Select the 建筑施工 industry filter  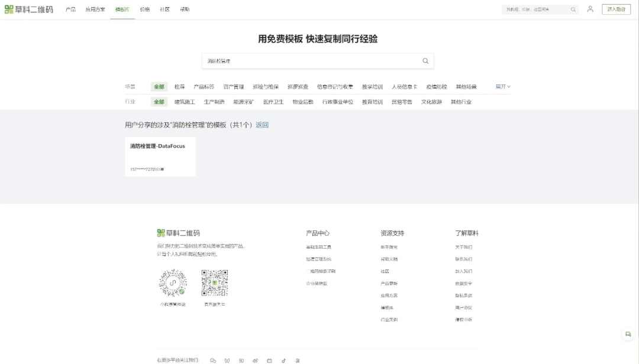[x=185, y=102]
